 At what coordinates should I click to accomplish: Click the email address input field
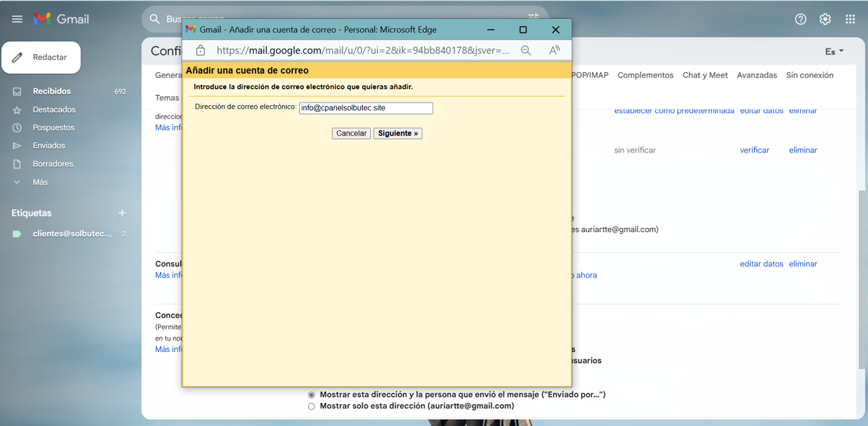coord(366,108)
